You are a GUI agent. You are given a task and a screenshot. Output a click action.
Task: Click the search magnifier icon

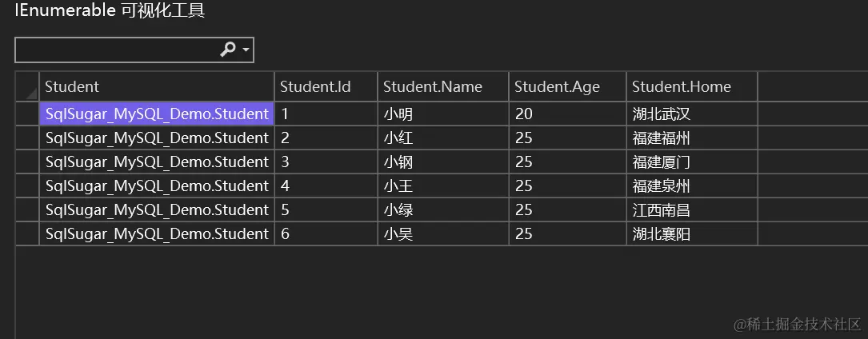coord(227,50)
